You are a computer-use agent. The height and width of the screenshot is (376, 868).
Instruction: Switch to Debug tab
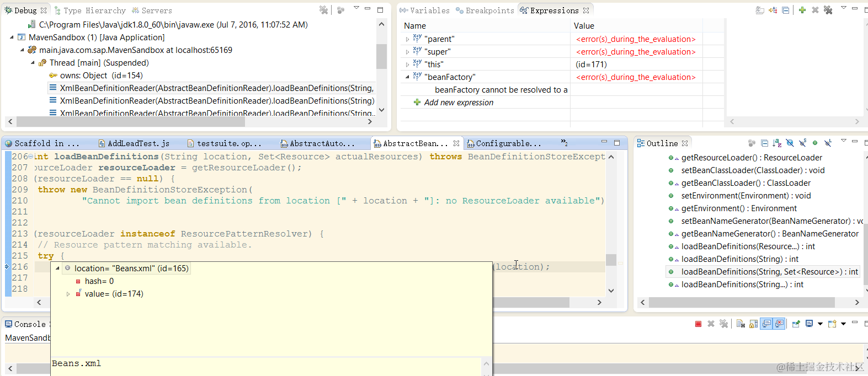[25, 10]
